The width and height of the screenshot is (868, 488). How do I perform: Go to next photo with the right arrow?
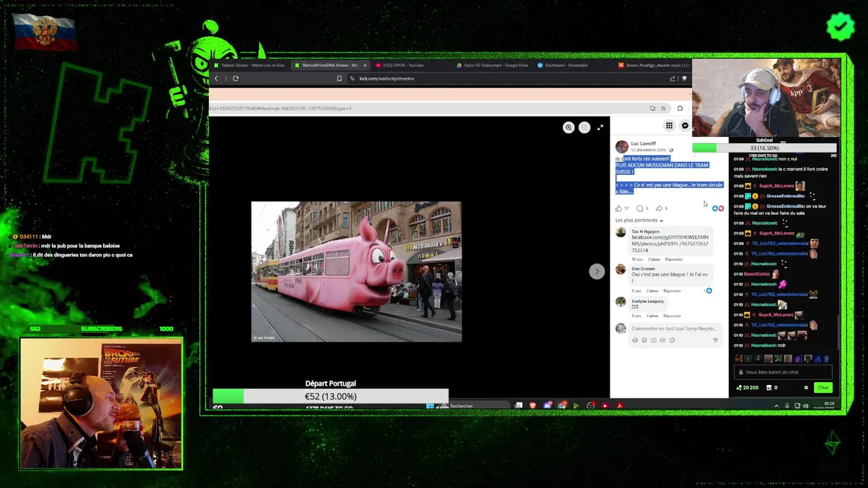click(597, 271)
